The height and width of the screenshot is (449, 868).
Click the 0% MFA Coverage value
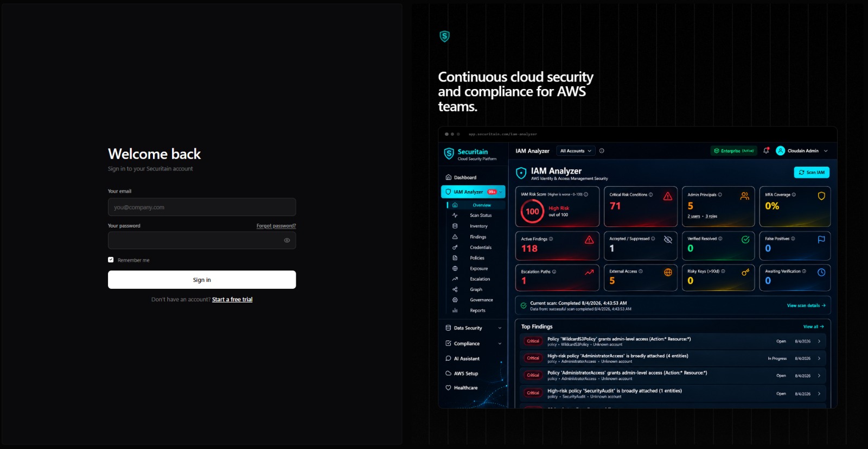click(x=772, y=206)
